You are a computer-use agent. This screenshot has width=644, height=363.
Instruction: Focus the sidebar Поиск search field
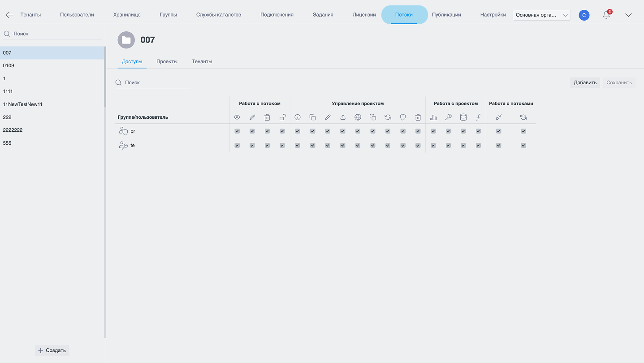(x=53, y=34)
